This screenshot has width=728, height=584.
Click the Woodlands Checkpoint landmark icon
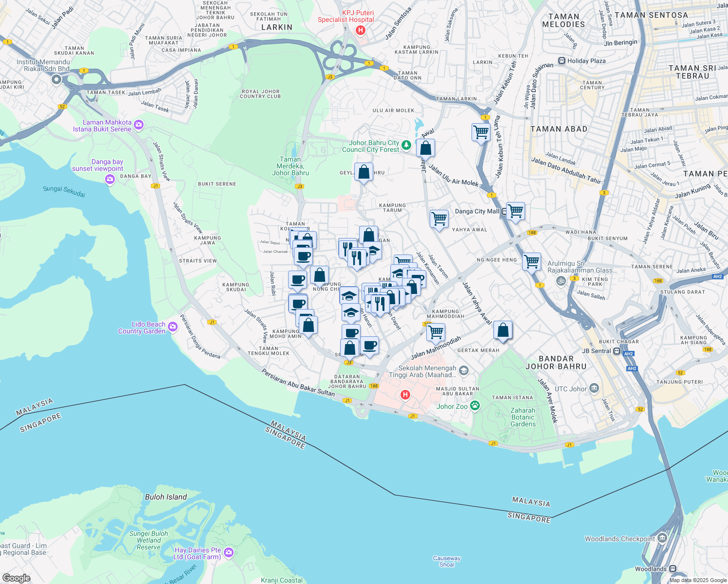point(662,538)
